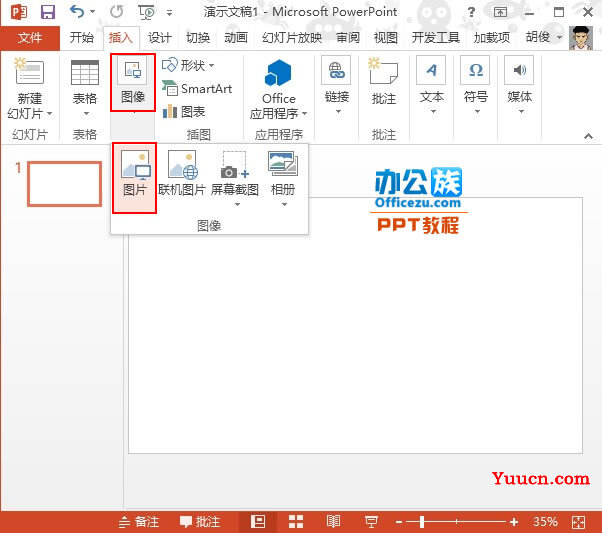This screenshot has height=533, width=602.
Task: Switch to the 开始 tab
Action: (x=81, y=38)
